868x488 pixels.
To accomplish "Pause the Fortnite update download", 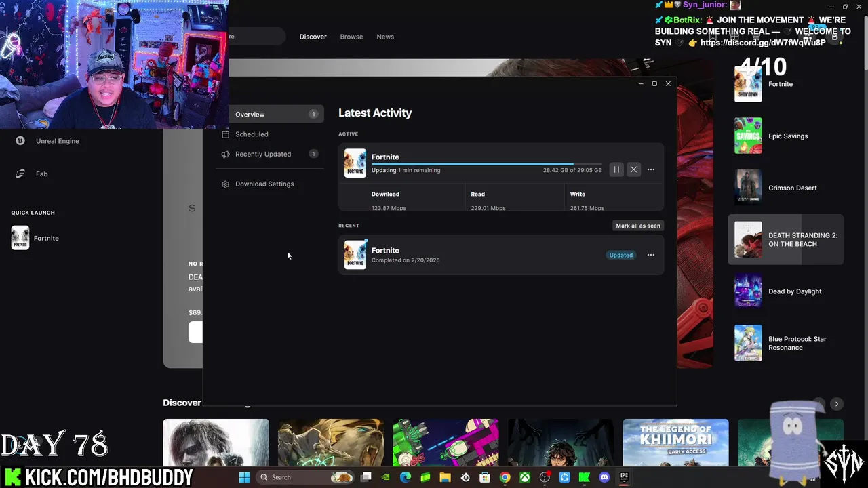I will click(x=616, y=169).
